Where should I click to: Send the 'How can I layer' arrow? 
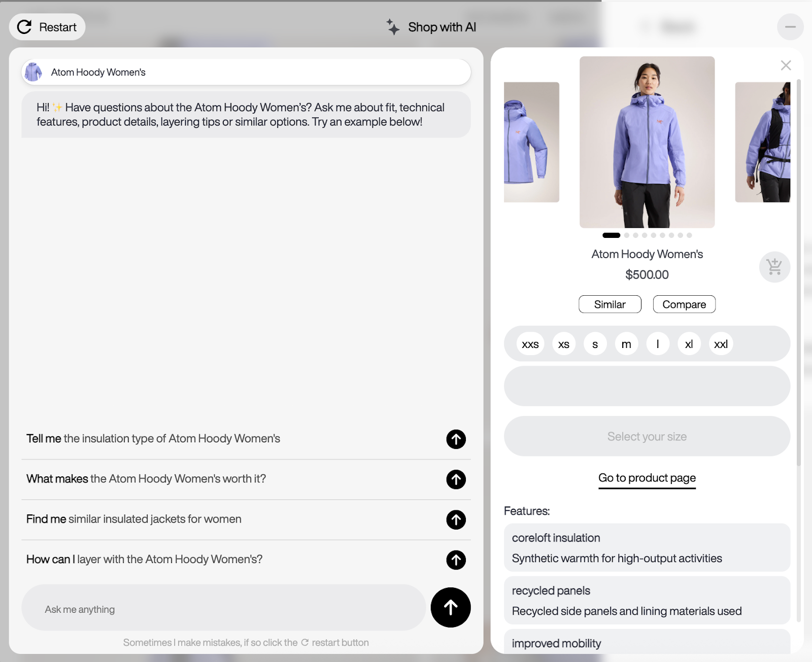point(456,560)
